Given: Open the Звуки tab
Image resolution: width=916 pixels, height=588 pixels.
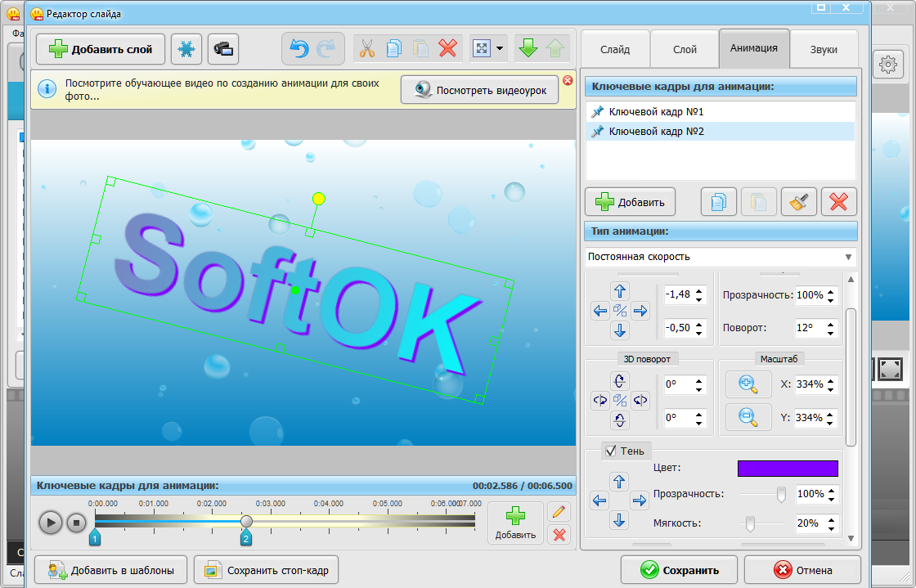Looking at the screenshot, I should click(824, 50).
